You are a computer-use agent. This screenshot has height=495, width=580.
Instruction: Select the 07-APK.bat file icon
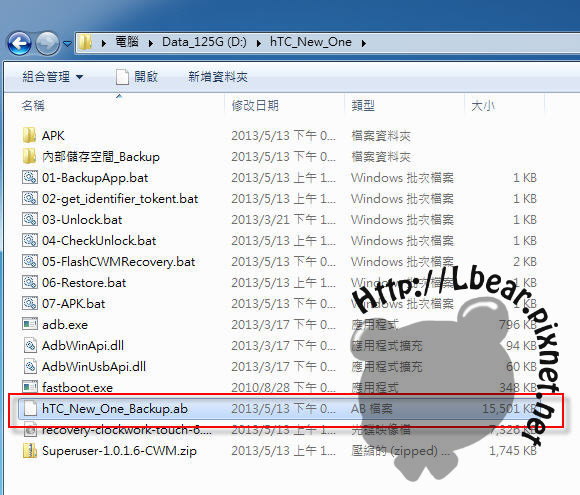point(30,304)
